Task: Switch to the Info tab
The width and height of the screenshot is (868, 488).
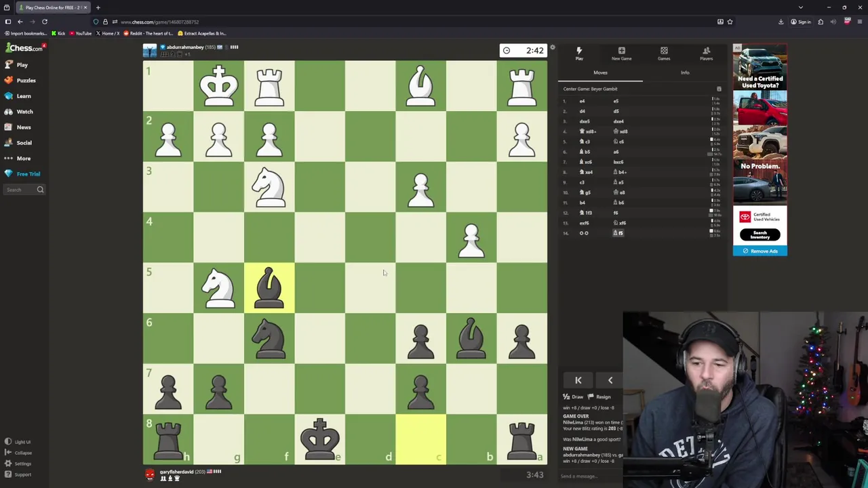Action: 685,73
